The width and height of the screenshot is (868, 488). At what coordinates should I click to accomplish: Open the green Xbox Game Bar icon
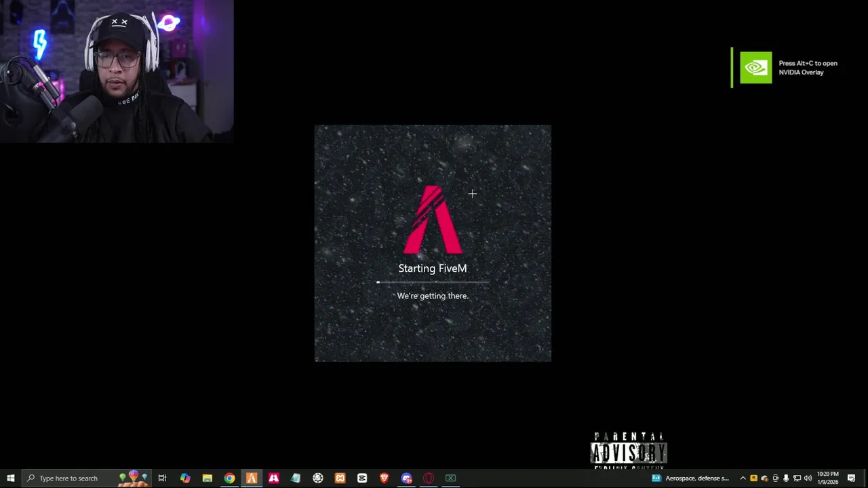[x=450, y=478]
